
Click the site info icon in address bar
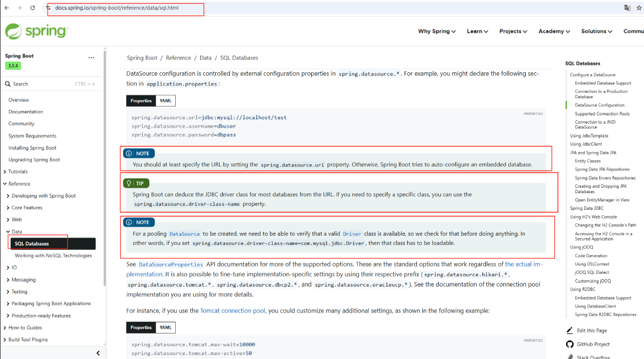(x=48, y=8)
